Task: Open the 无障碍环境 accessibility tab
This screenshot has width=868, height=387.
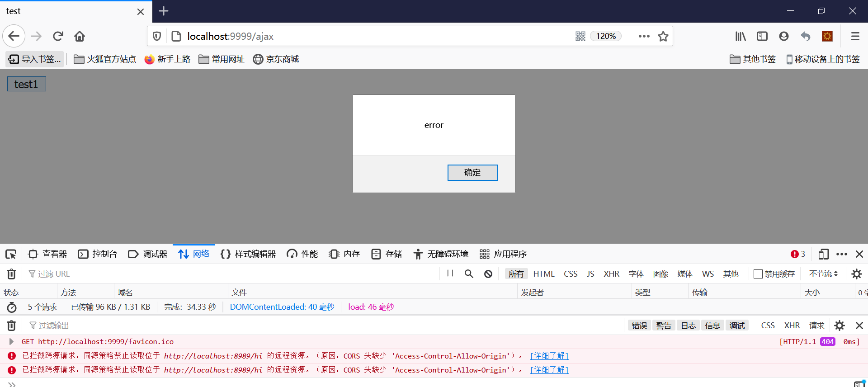Action: coord(441,254)
